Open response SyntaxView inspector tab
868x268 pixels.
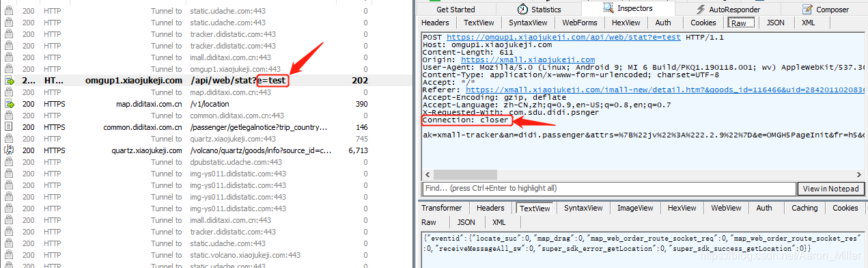584,208
